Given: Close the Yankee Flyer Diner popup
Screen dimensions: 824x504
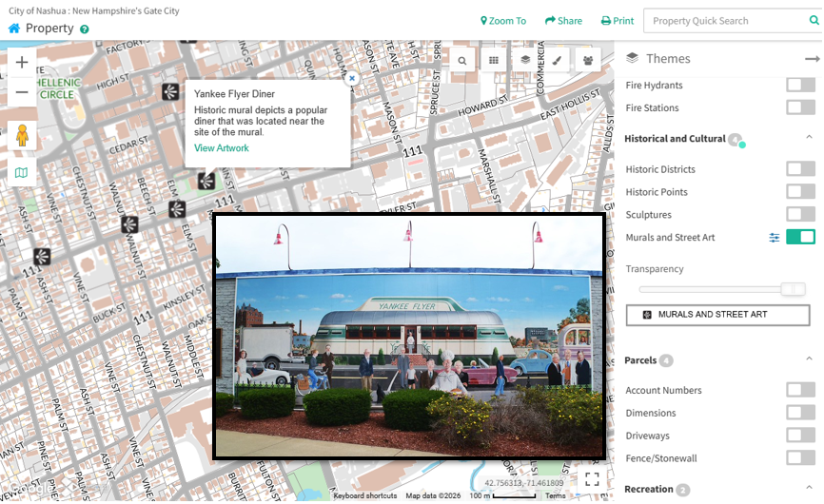Looking at the screenshot, I should point(352,78).
